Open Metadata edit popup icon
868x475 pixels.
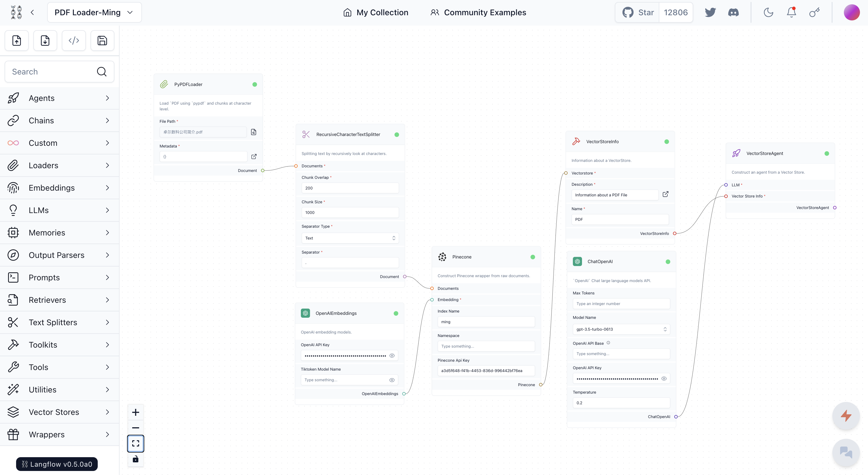[254, 156]
